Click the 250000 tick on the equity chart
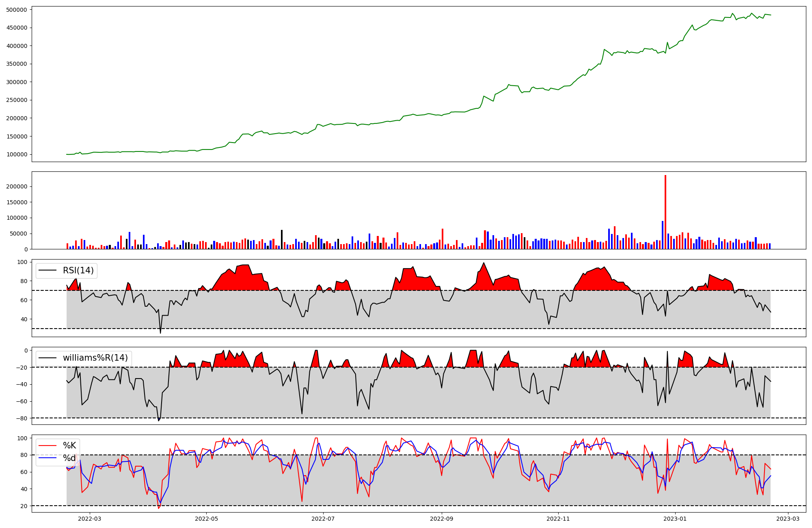This screenshot has width=812, height=528. coord(17,100)
